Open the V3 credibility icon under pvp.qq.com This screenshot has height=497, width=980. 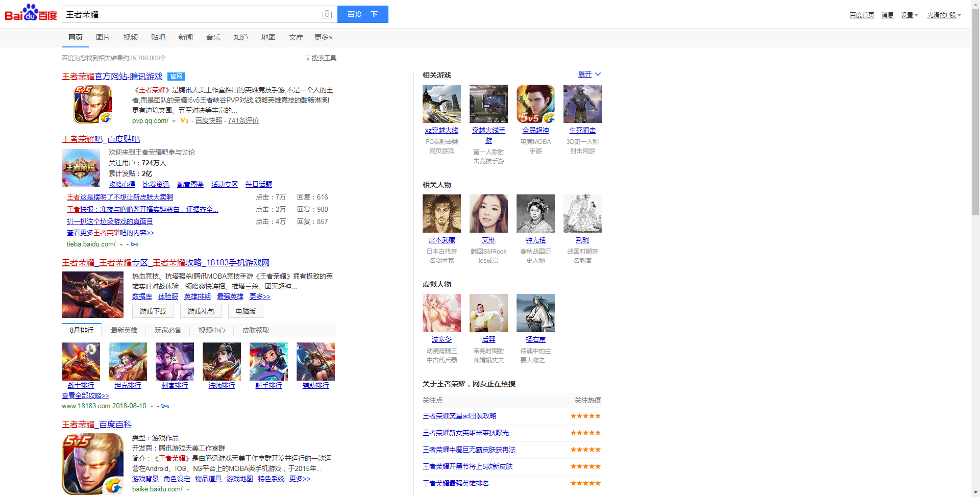[x=184, y=121]
